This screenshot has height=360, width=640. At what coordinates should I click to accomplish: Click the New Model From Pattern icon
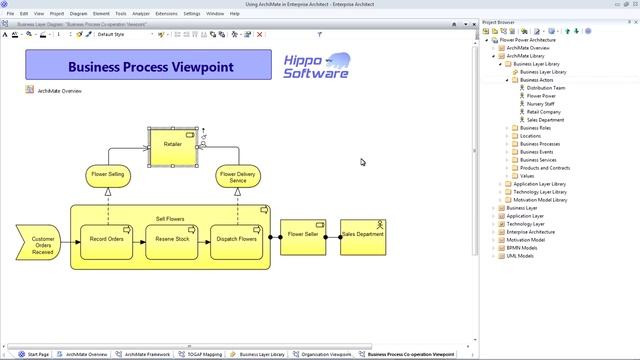486,31
